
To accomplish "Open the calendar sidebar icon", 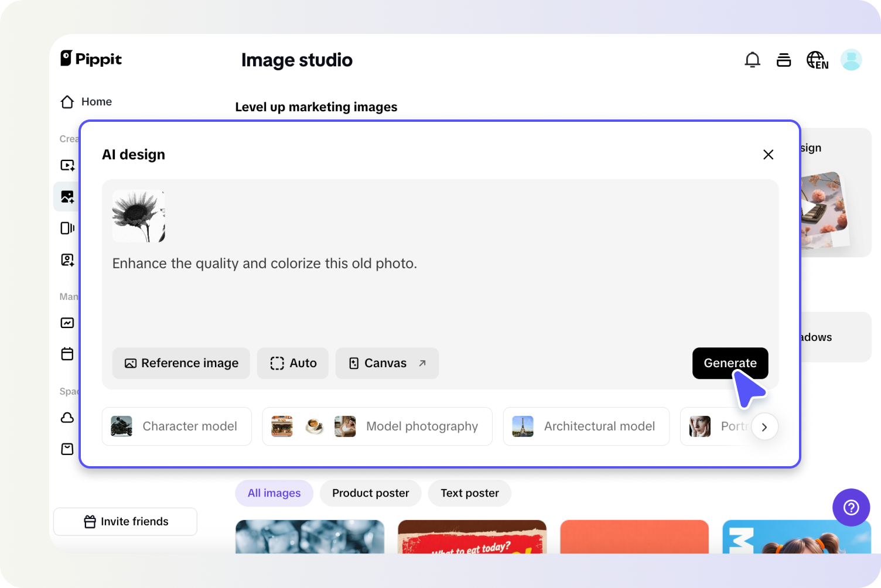I will 67,354.
